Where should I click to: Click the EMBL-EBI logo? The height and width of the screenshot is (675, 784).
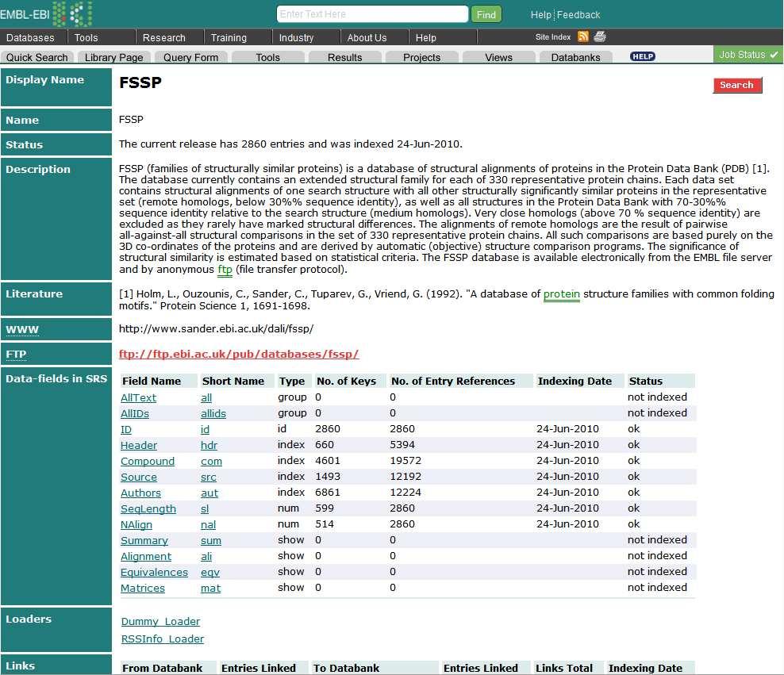tap(46, 13)
